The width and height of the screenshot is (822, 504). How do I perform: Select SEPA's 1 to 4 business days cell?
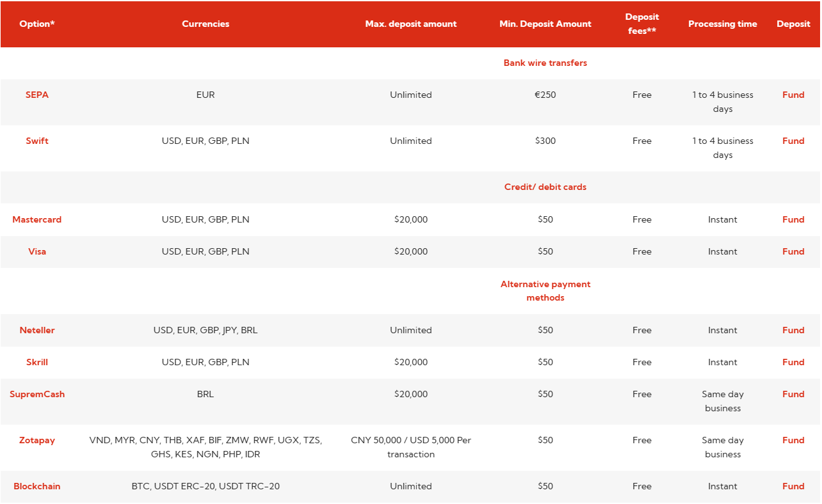click(723, 102)
